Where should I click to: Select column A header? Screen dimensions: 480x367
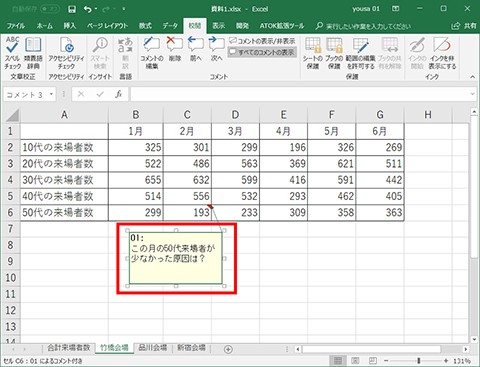(x=64, y=115)
